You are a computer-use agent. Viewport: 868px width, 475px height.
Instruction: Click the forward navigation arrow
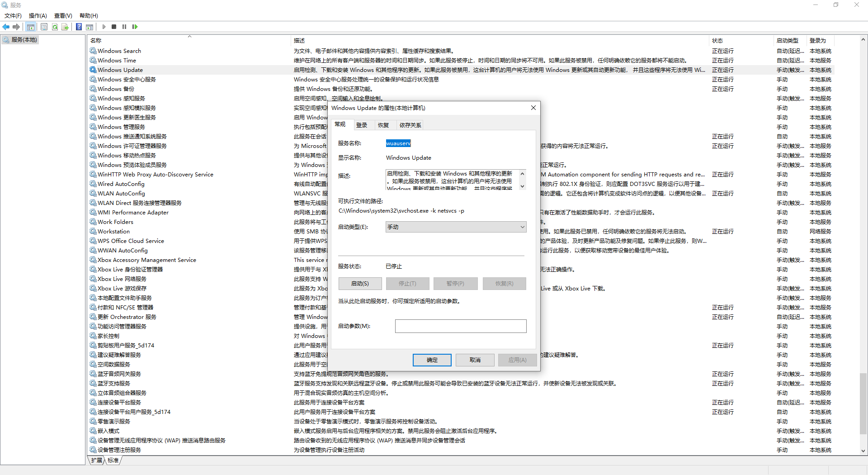point(16,27)
